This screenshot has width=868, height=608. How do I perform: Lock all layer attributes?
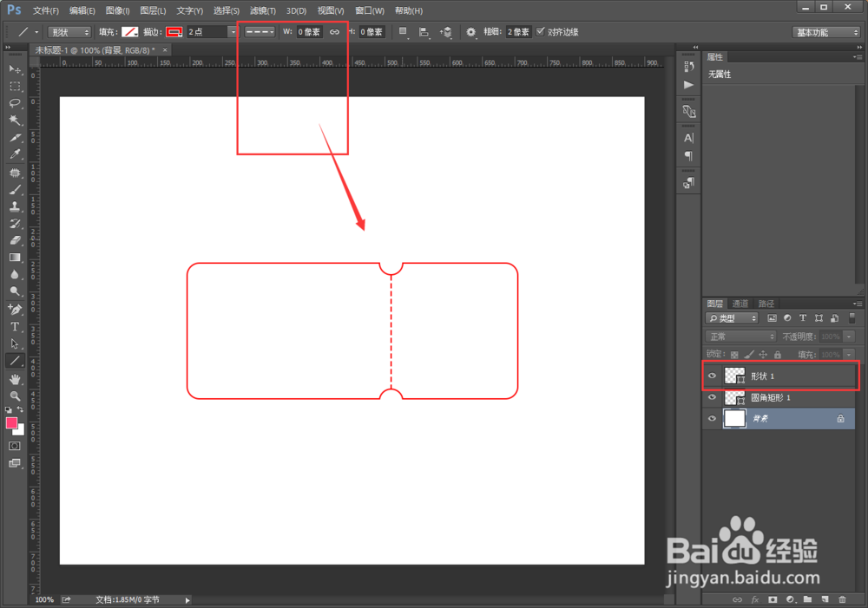(777, 355)
